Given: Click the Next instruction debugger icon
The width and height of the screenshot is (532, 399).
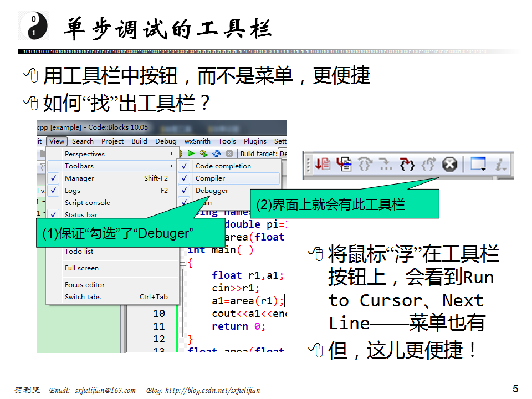Looking at the screenshot, I should 386,165.
